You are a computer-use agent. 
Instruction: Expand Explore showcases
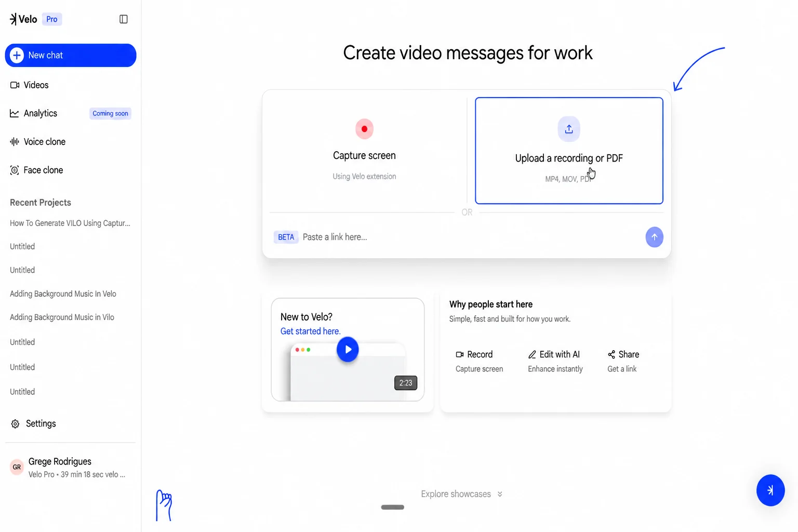click(x=461, y=494)
